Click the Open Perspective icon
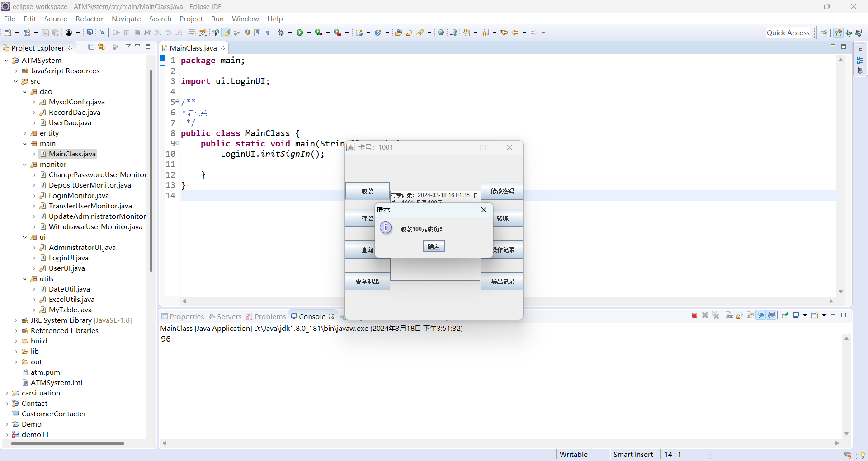868x461 pixels. click(x=824, y=33)
